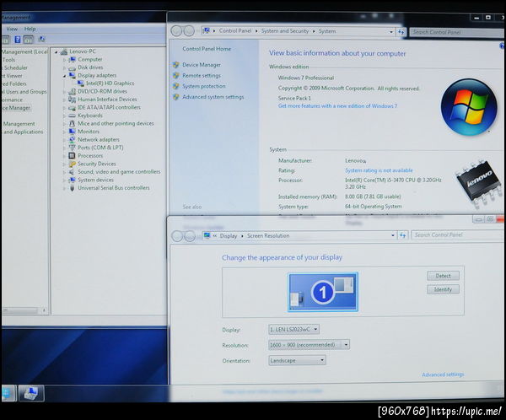Select Intel(R) HD Graphics tree entry text
Screen dimensions: 506x420
click(110, 83)
